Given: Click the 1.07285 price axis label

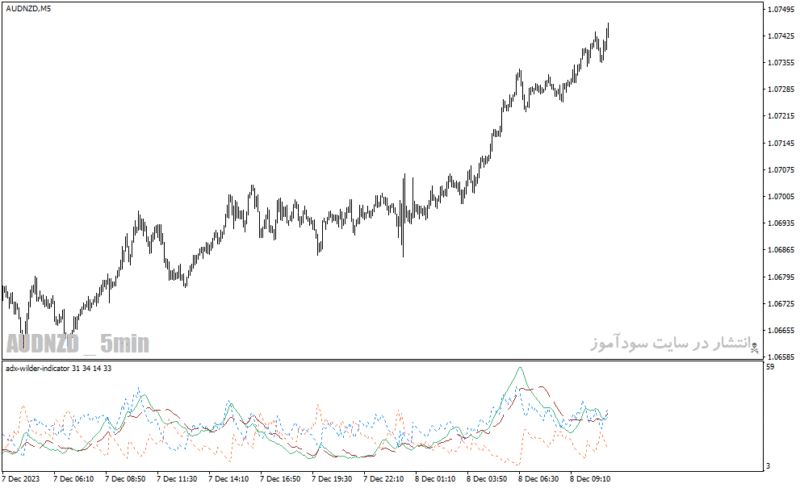Looking at the screenshot, I should 781,89.
